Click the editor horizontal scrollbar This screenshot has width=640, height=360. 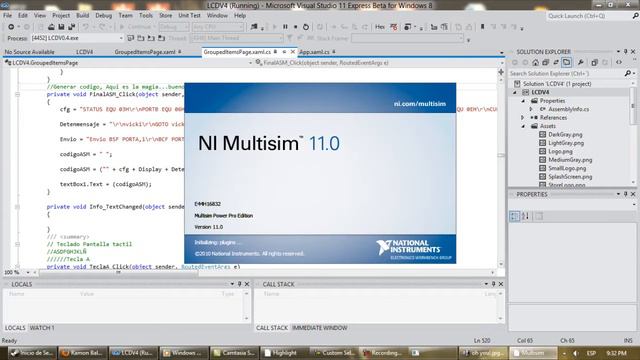264,272
